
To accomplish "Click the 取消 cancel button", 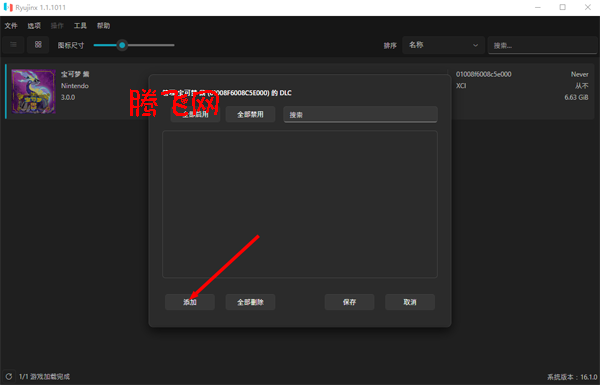I will (x=410, y=302).
